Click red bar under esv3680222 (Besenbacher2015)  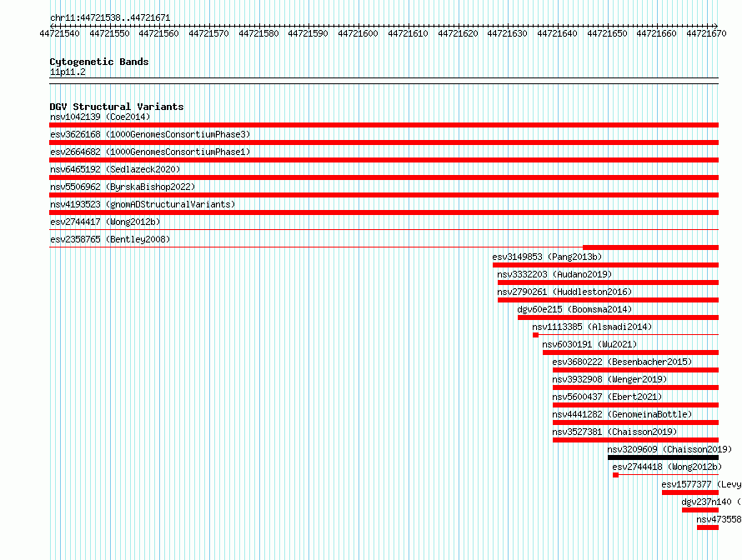tap(635, 370)
